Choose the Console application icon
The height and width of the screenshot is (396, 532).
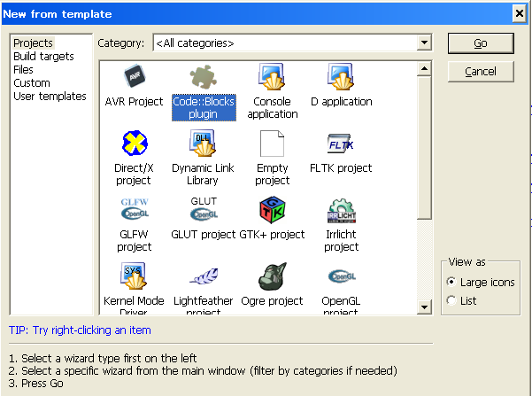coord(272,77)
